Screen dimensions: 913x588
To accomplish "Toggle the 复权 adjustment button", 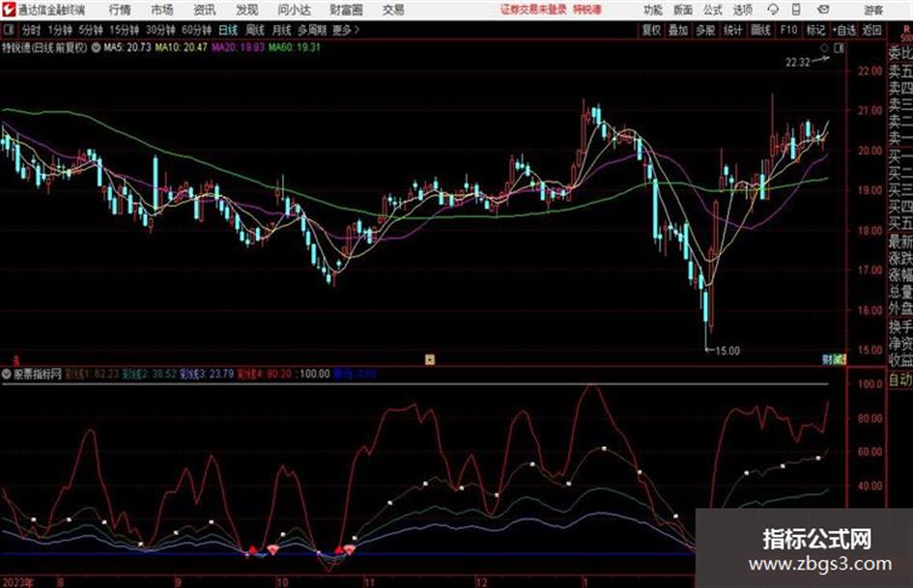I will coord(651,30).
